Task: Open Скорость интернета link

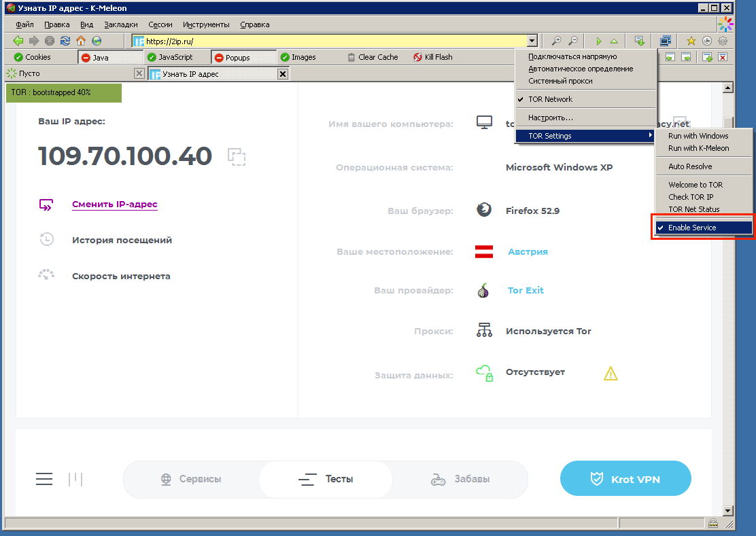Action: 121,276
